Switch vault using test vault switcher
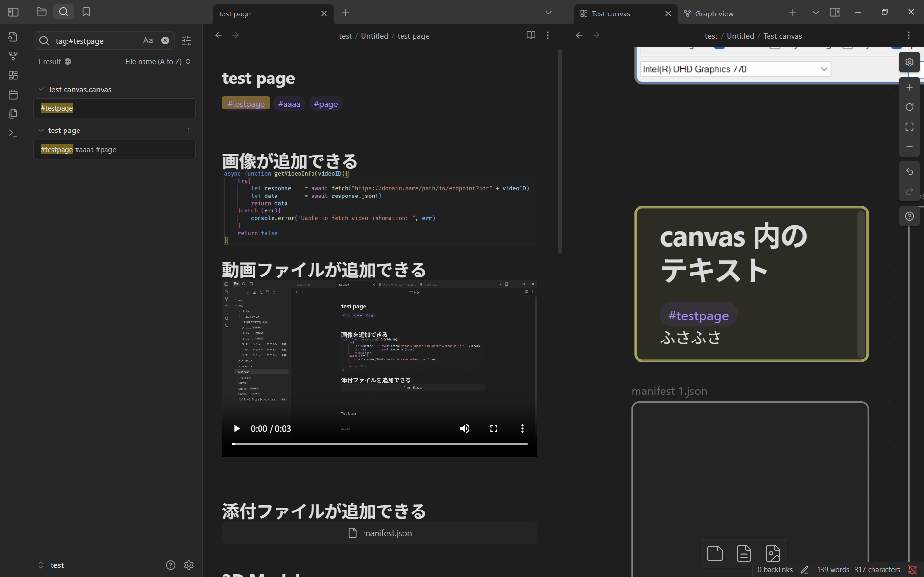Image resolution: width=924 pixels, height=577 pixels. pyautogui.click(x=51, y=565)
